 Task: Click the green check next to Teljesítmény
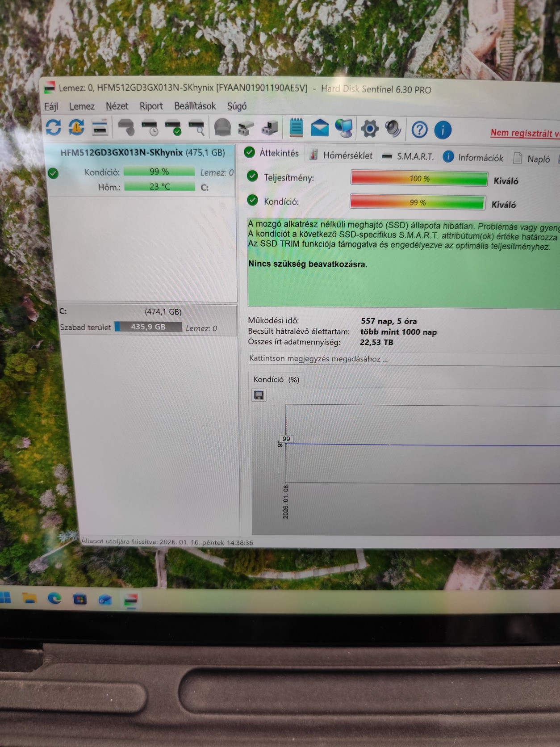[x=253, y=176]
